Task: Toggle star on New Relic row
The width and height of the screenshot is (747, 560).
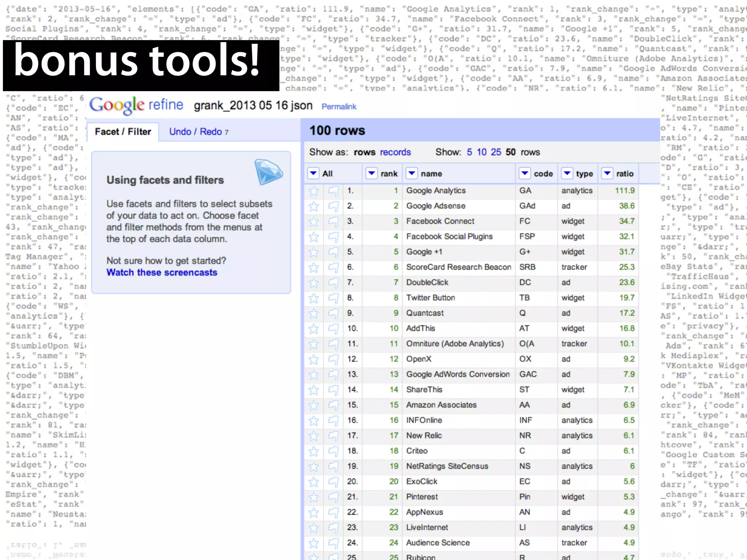Action: click(314, 436)
